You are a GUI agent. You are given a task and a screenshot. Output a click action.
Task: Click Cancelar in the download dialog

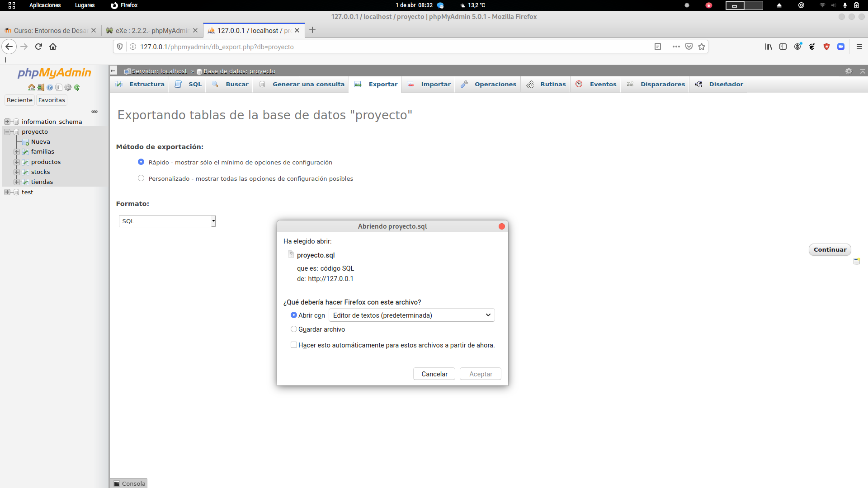(x=434, y=374)
